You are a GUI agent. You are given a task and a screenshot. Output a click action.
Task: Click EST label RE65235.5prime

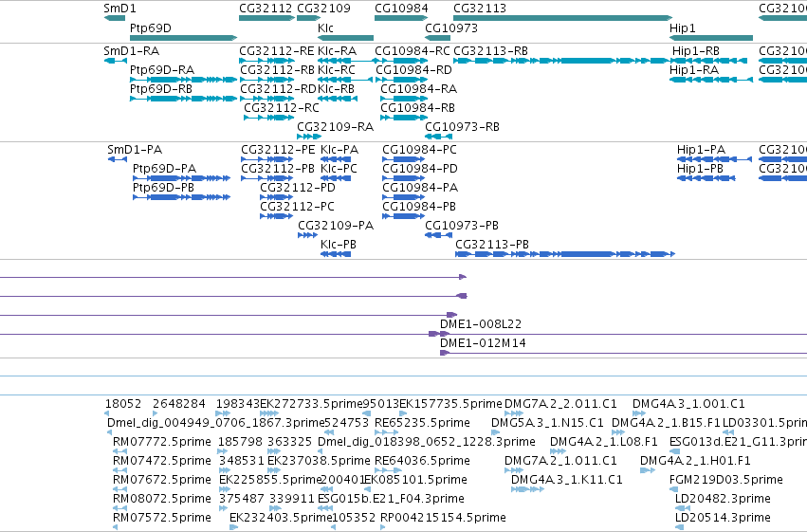pyautogui.click(x=422, y=423)
